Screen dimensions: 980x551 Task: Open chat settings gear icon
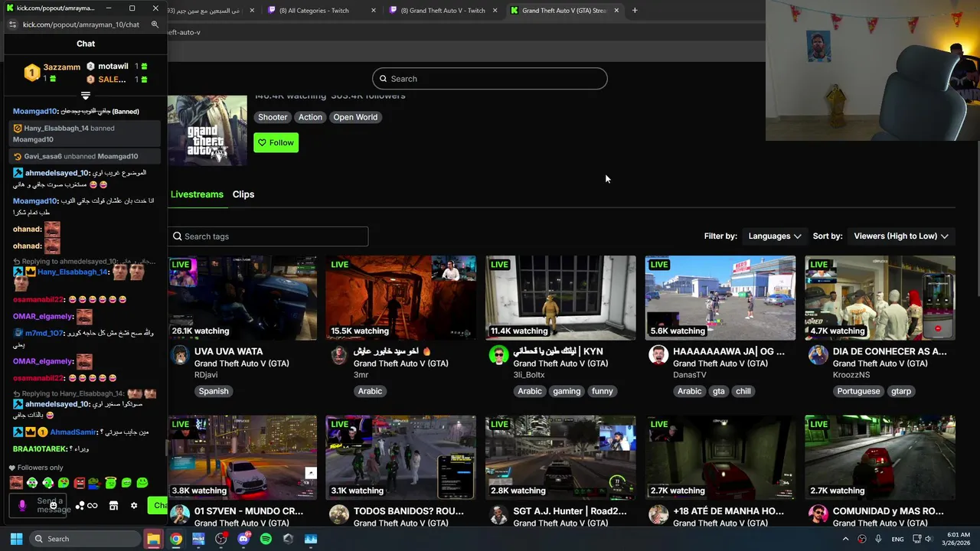tap(134, 506)
